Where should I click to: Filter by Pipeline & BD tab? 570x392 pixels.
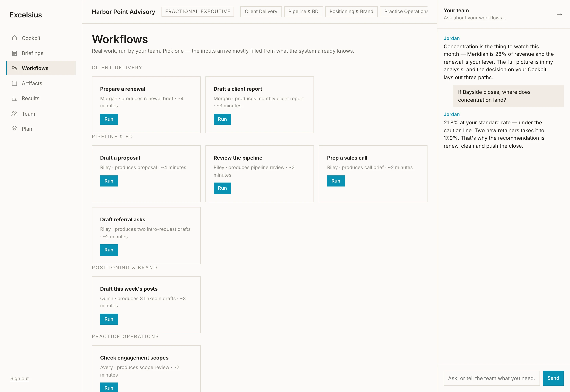click(x=303, y=11)
